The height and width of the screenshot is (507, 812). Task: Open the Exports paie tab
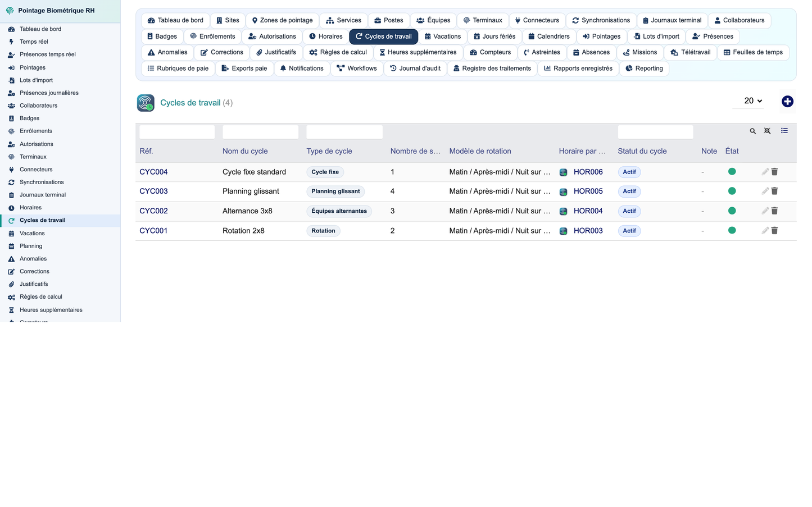pyautogui.click(x=244, y=68)
